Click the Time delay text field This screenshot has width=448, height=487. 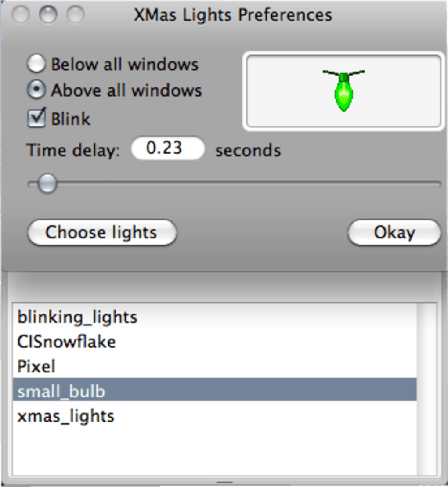[167, 149]
